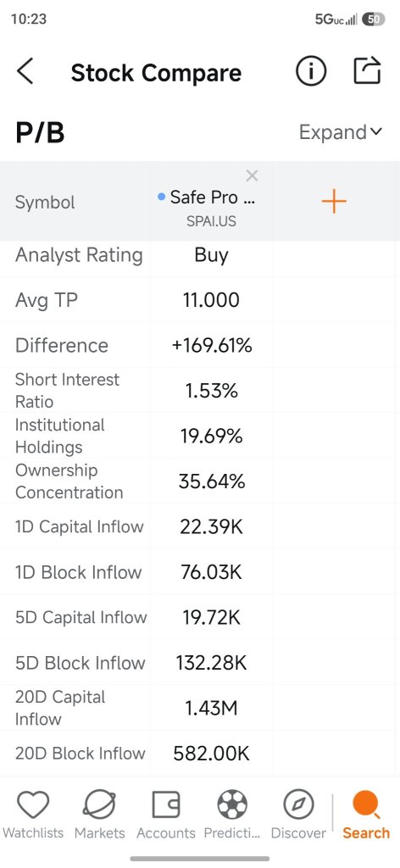Open the info circle icon
This screenshot has width=400, height=868.
311,71
